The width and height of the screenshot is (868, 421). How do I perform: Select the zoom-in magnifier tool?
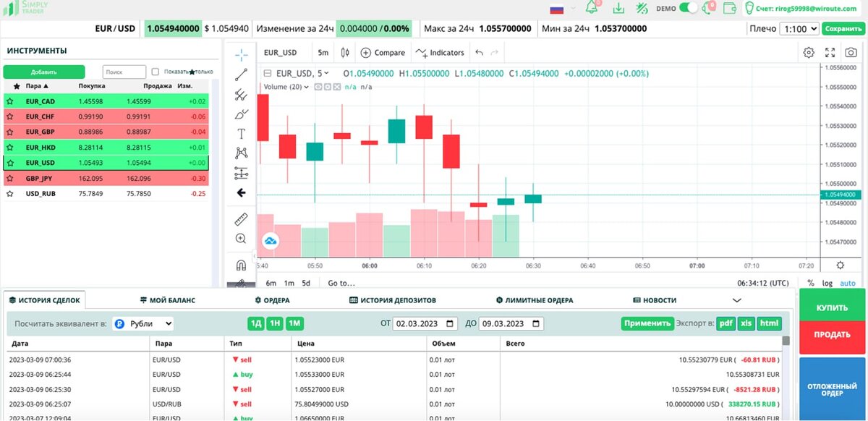tap(241, 239)
